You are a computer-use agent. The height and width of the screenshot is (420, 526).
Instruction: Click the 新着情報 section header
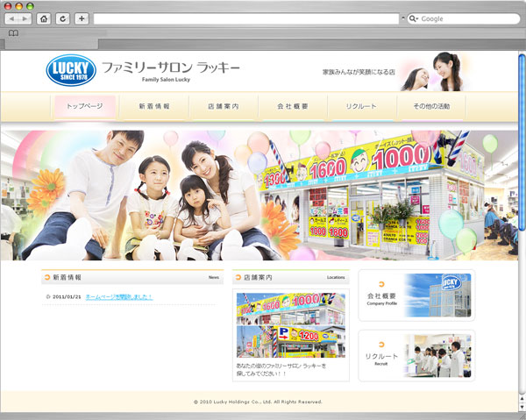coord(132,277)
